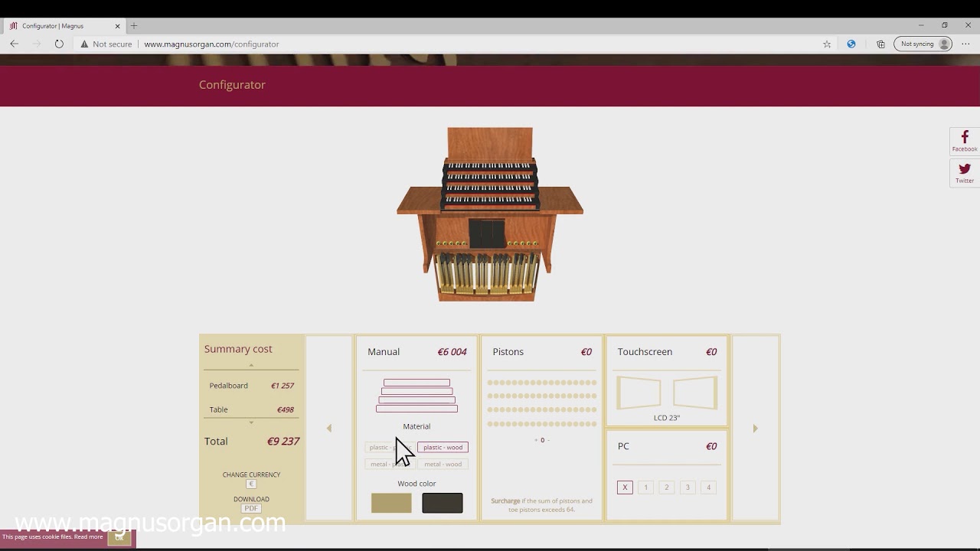Click the 3D organ console preview
Screen dimensions: 980x551
(490, 214)
